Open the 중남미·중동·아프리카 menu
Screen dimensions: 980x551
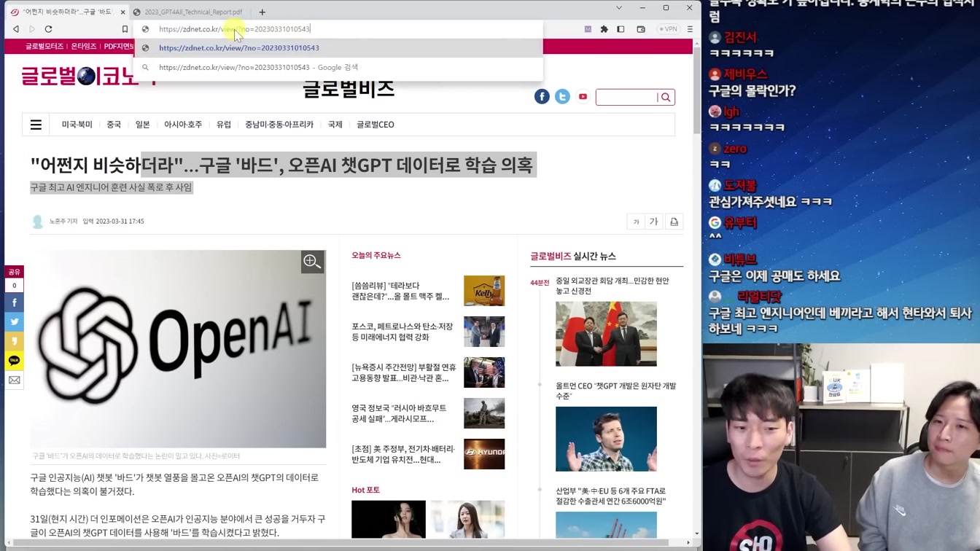pyautogui.click(x=279, y=125)
